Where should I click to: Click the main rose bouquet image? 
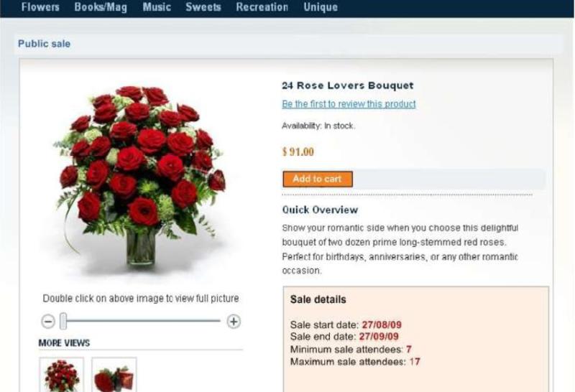[140, 176]
